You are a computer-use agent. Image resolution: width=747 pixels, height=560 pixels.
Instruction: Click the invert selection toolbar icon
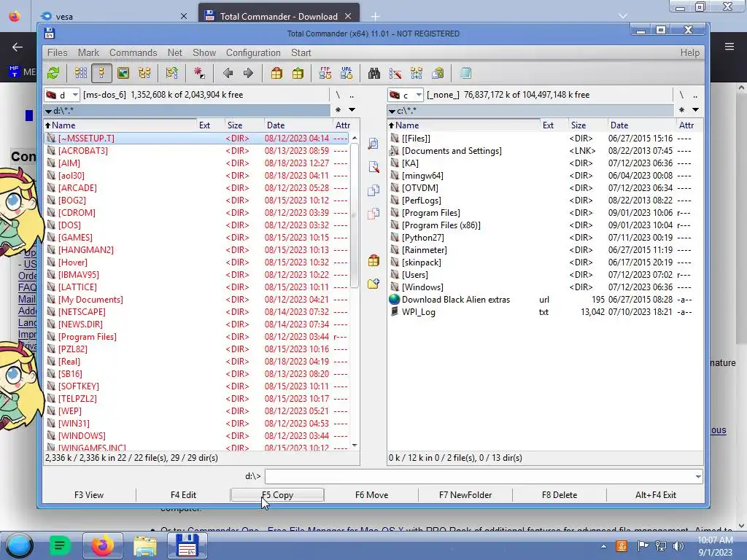(x=172, y=73)
